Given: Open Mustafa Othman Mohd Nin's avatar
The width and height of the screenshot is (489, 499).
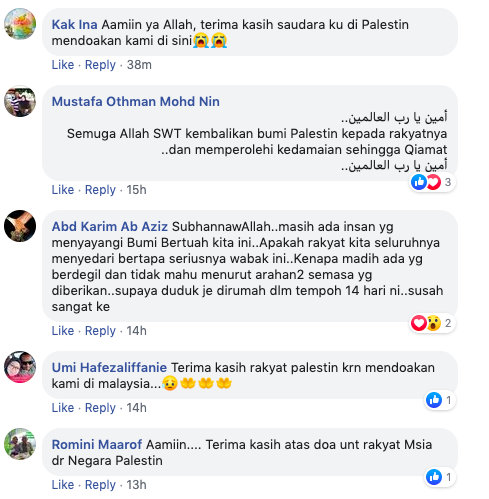Looking at the screenshot, I should (x=20, y=101).
